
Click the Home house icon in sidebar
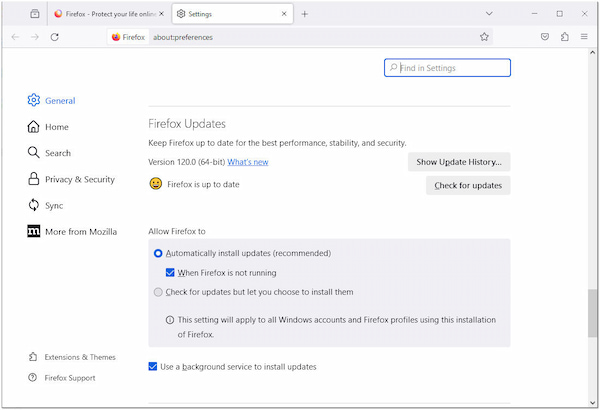click(34, 127)
